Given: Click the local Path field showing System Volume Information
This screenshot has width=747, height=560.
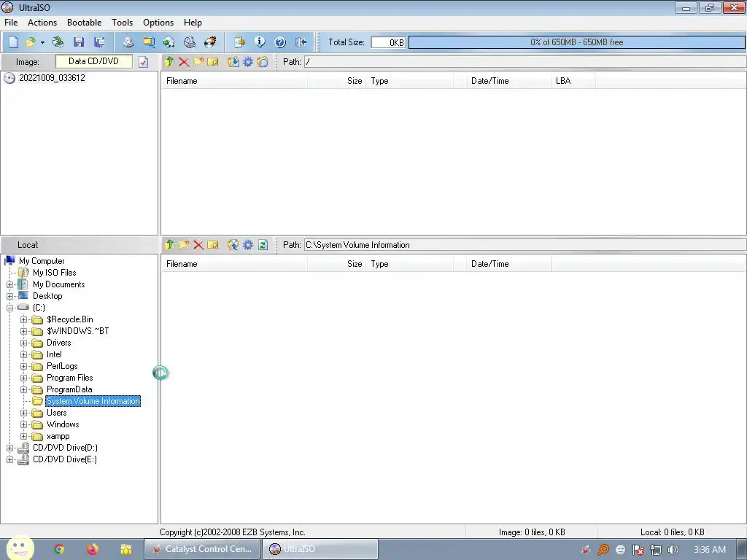Looking at the screenshot, I should (525, 245).
